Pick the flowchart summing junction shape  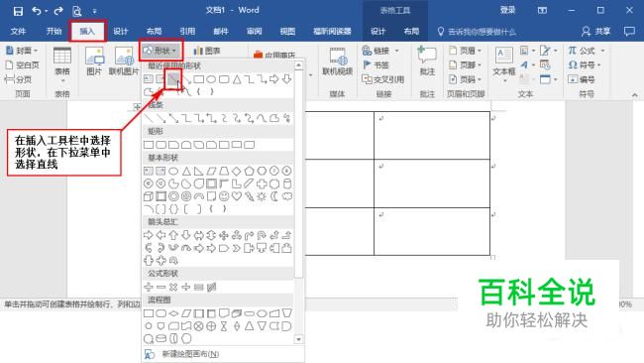[x=199, y=326]
